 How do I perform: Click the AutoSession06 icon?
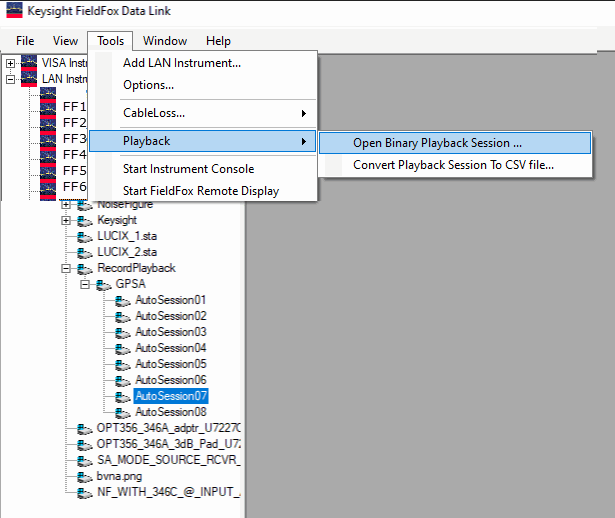pyautogui.click(x=122, y=381)
